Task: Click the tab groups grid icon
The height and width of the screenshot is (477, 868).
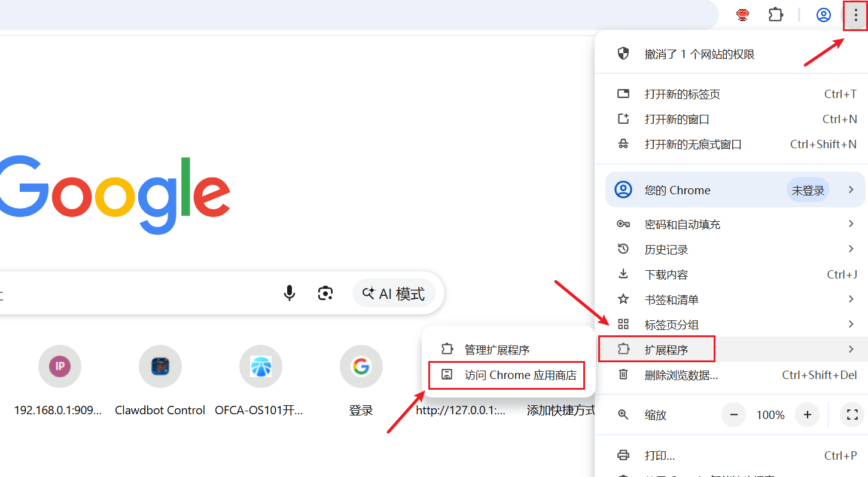Action: coord(623,324)
